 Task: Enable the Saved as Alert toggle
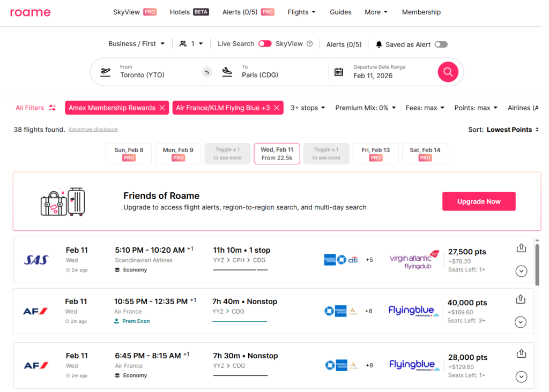tap(441, 44)
